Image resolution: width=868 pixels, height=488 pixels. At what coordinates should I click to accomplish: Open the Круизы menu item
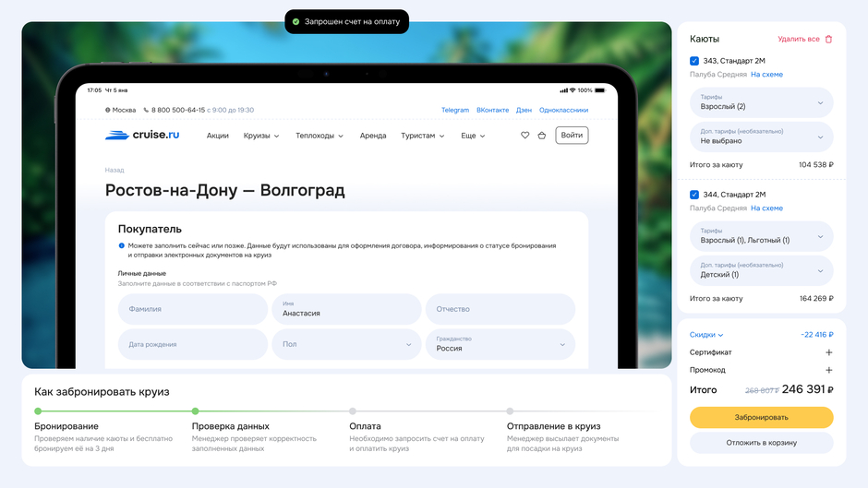[x=261, y=136]
